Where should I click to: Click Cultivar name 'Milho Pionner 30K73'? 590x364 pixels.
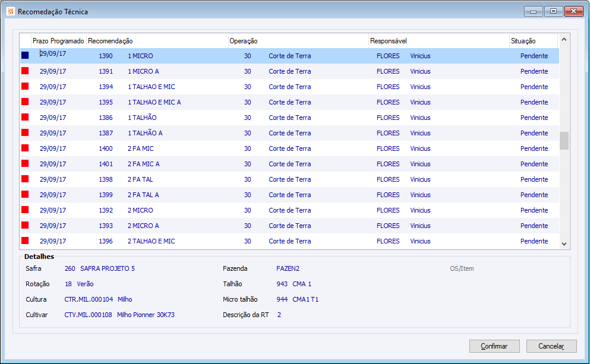(x=146, y=315)
